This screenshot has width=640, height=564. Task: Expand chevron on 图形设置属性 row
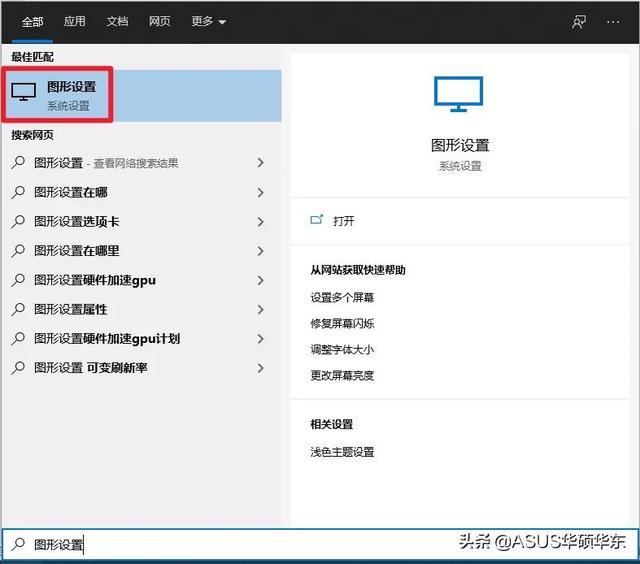(x=260, y=309)
